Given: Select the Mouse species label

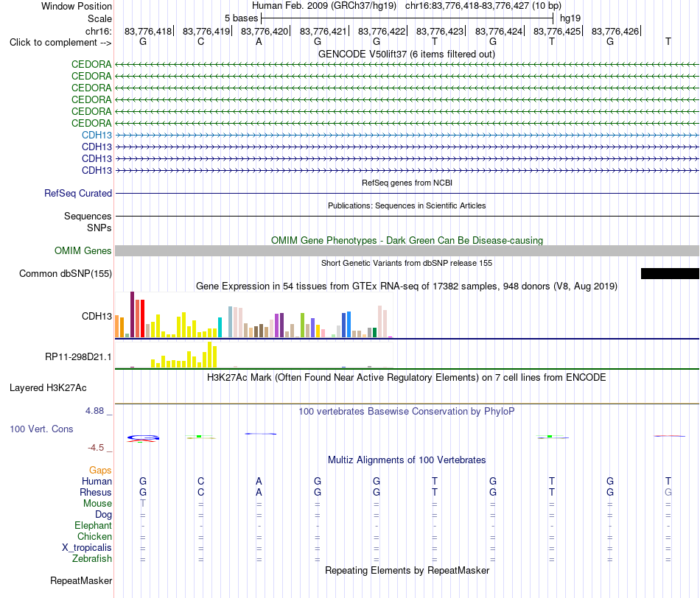Looking at the screenshot, I should tap(97, 504).
